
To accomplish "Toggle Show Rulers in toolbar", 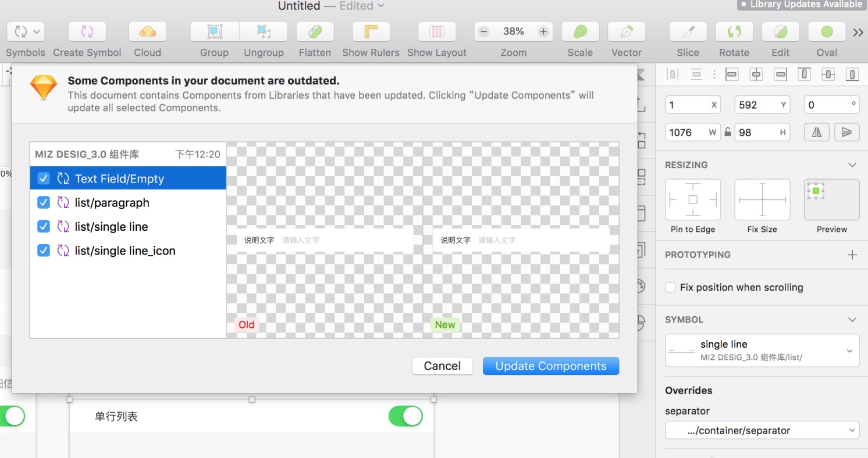I will (x=371, y=31).
